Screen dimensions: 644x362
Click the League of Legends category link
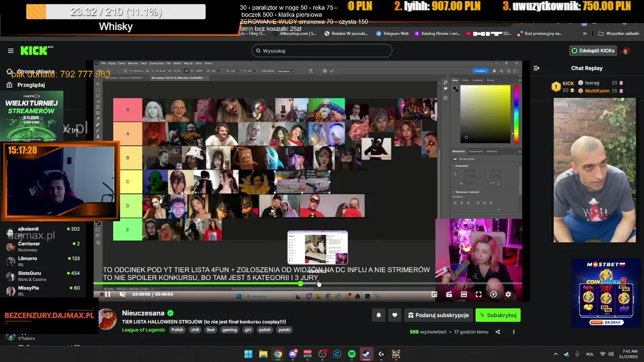click(x=143, y=330)
